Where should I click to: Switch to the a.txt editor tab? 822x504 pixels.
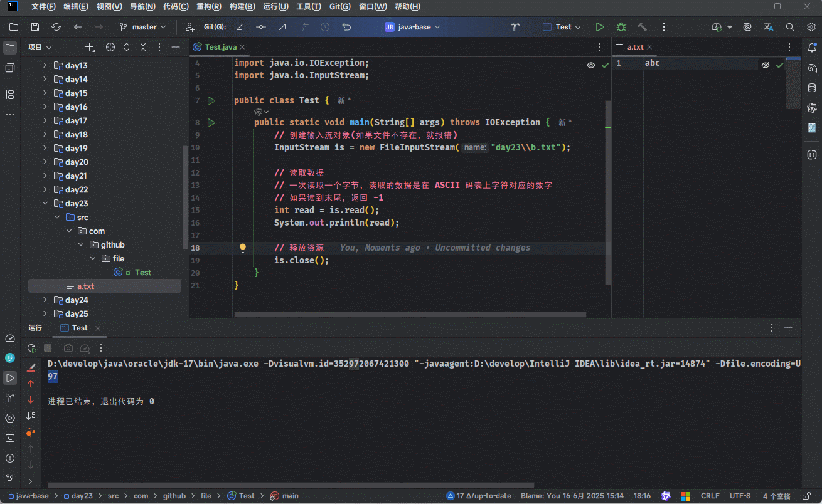[x=635, y=47]
